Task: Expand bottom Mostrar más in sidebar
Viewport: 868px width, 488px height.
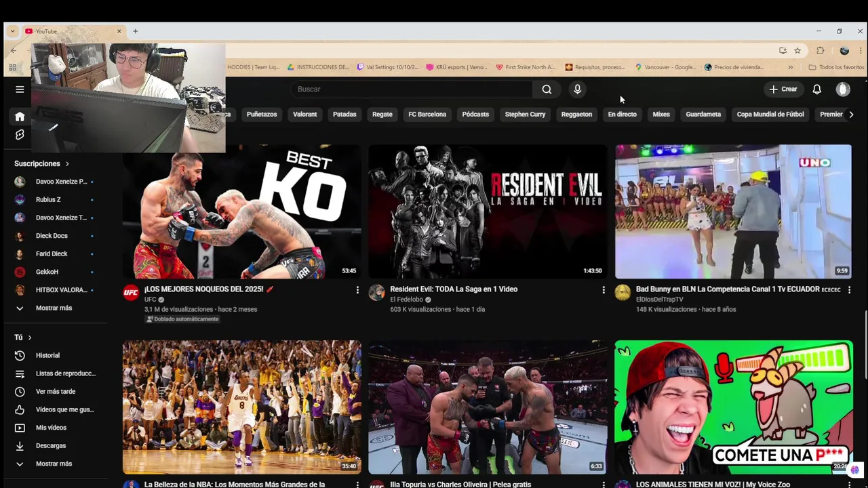Action: [x=54, y=464]
